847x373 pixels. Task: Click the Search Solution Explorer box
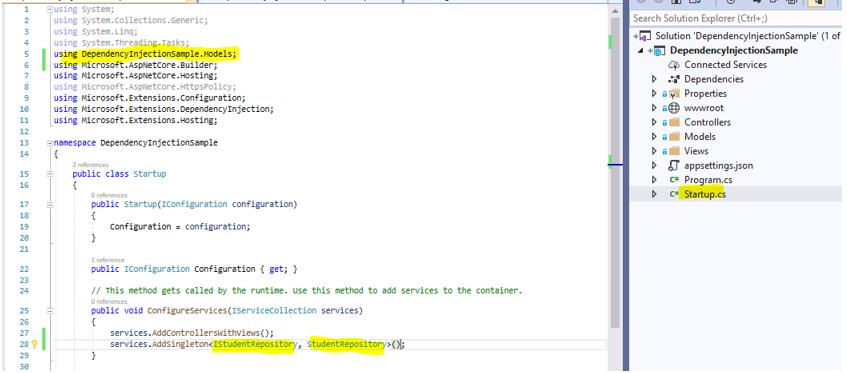(736, 18)
